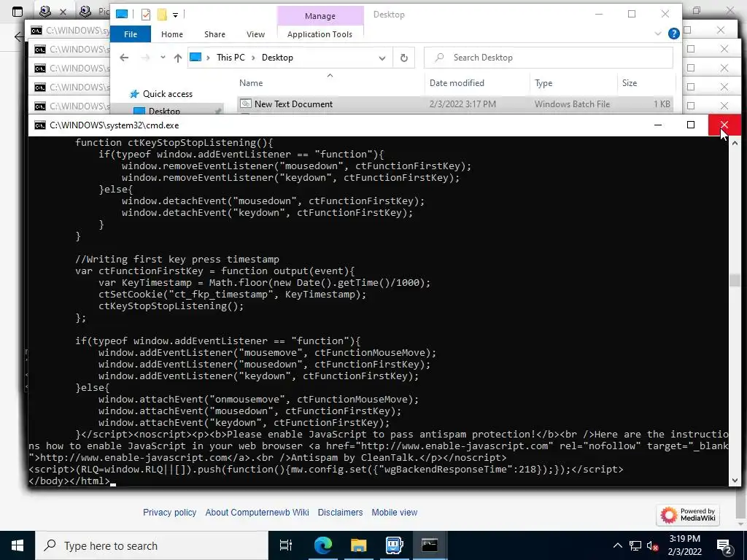Open Command Prompt taskbar icon
747x560 pixels.
(x=430, y=545)
